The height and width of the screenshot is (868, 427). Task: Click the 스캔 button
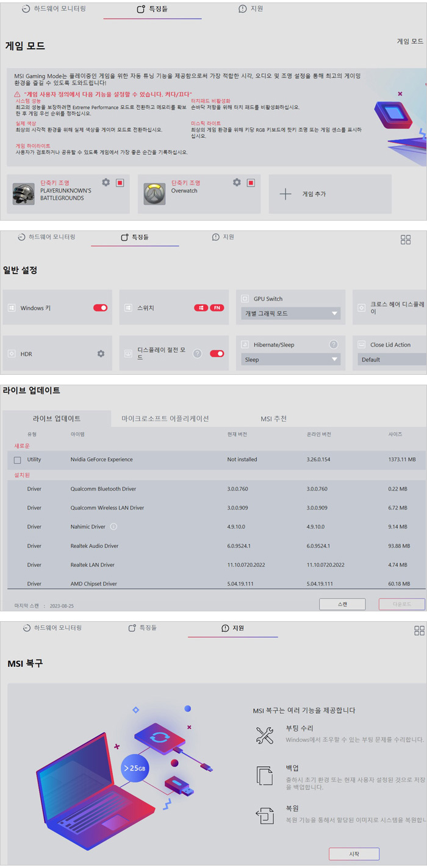coord(342,604)
